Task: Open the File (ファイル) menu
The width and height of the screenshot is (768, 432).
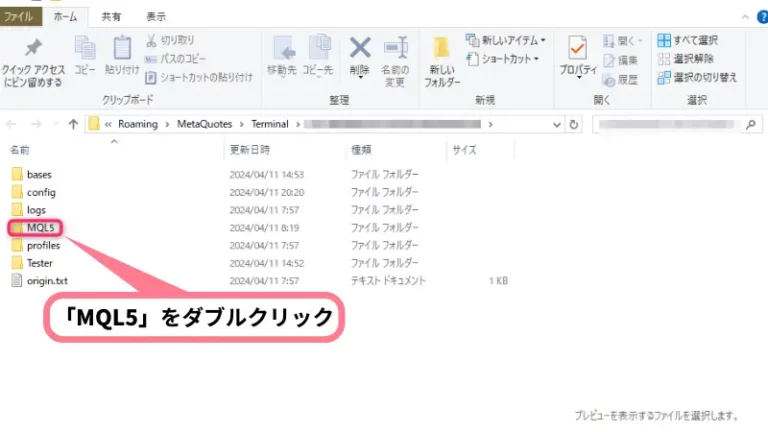Action: point(20,16)
